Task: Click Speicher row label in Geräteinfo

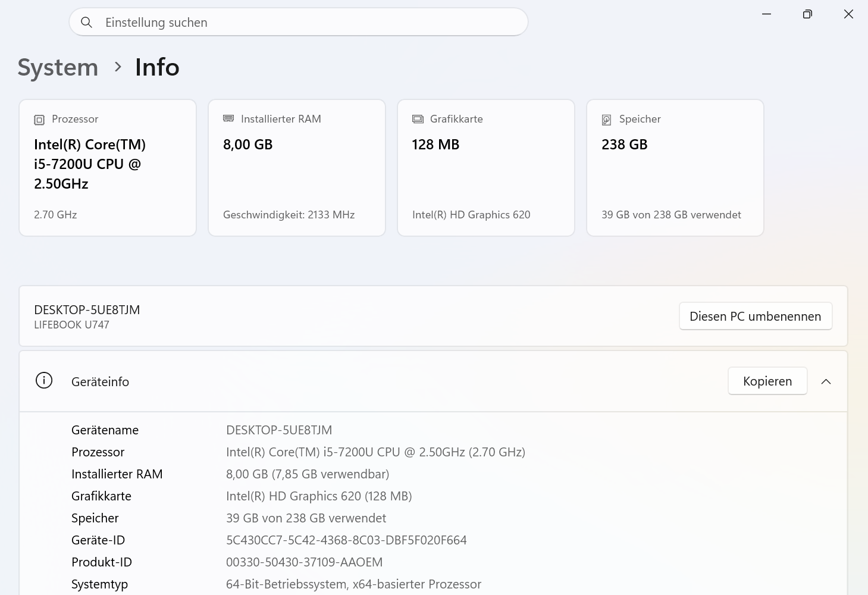Action: tap(95, 518)
